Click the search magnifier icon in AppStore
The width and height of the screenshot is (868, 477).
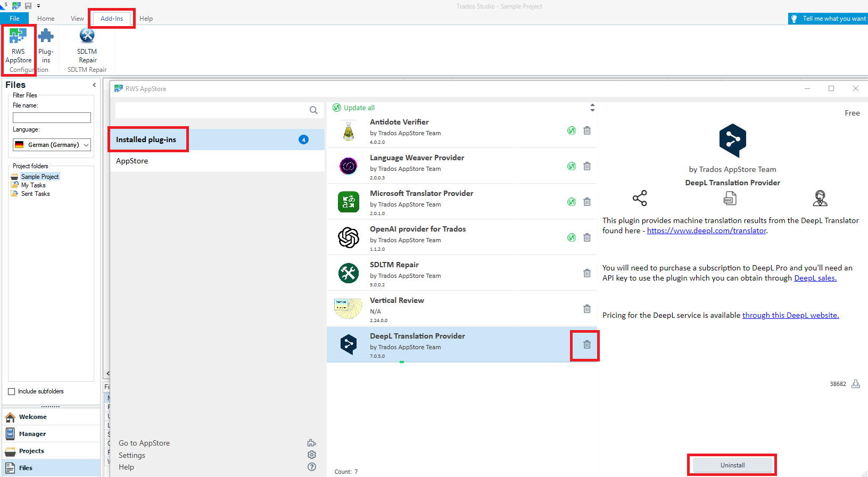coord(313,110)
